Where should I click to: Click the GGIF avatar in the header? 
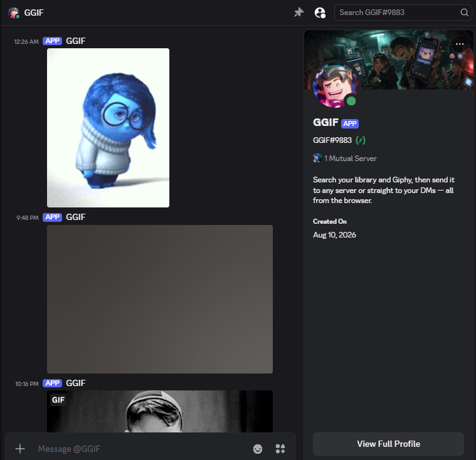pyautogui.click(x=14, y=13)
